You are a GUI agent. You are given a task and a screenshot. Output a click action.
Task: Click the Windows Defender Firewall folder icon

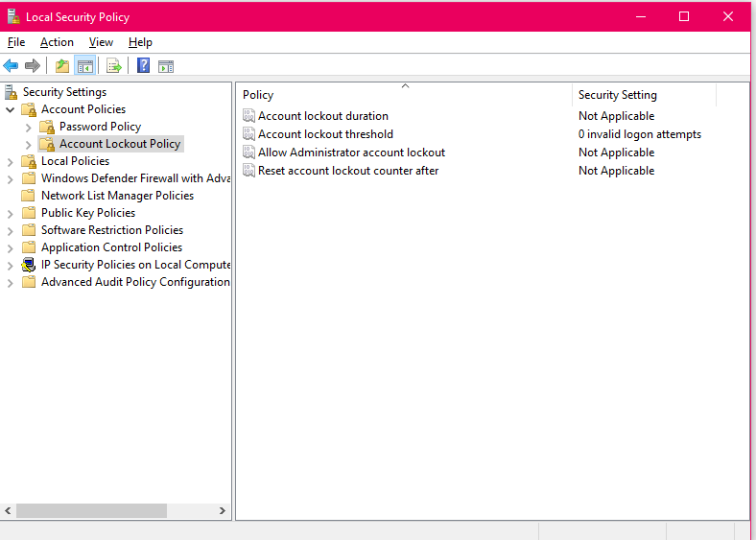(x=29, y=178)
